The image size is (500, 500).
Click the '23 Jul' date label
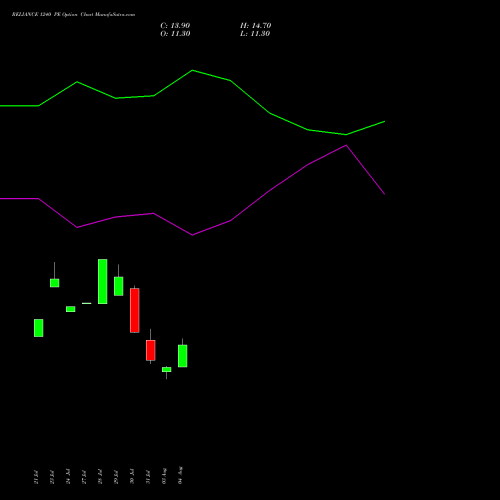pos(52,477)
